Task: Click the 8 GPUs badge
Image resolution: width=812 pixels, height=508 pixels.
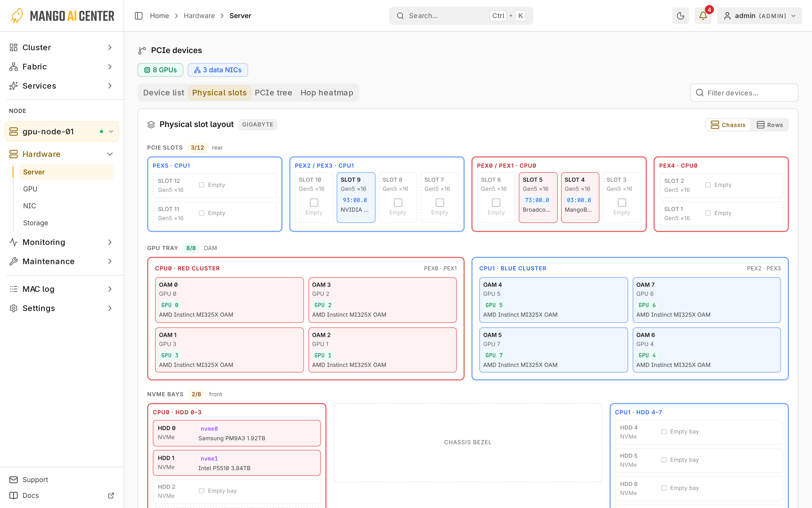Action: pyautogui.click(x=160, y=70)
